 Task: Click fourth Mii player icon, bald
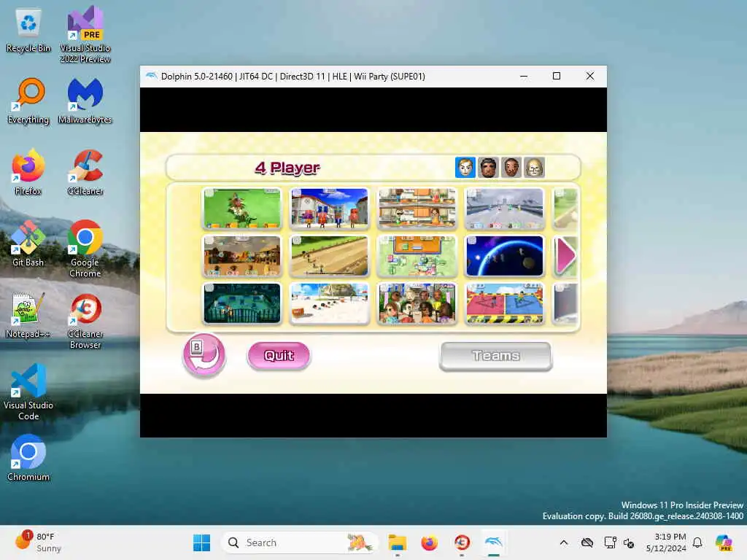(x=534, y=168)
